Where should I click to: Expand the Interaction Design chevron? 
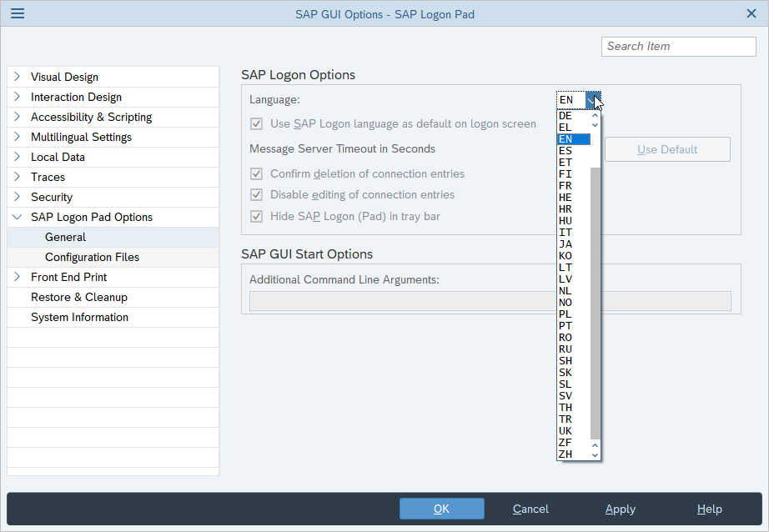click(x=18, y=97)
